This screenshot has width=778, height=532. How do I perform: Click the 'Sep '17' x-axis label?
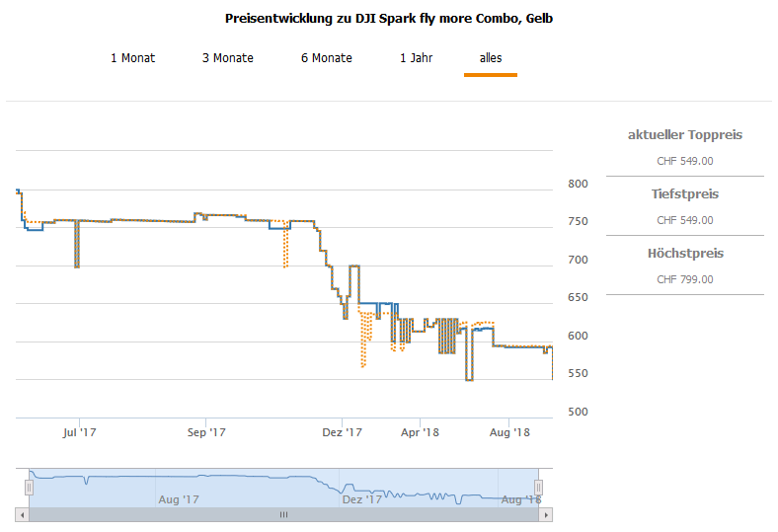coord(206,432)
